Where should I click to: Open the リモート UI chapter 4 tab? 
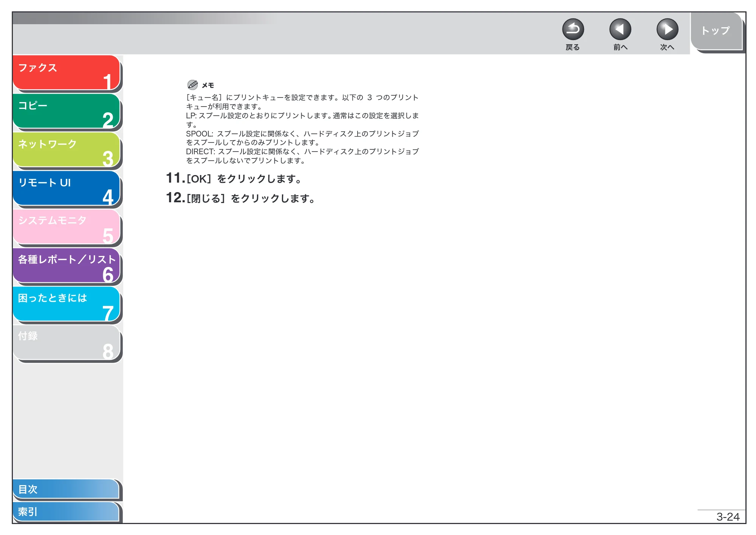(x=67, y=188)
